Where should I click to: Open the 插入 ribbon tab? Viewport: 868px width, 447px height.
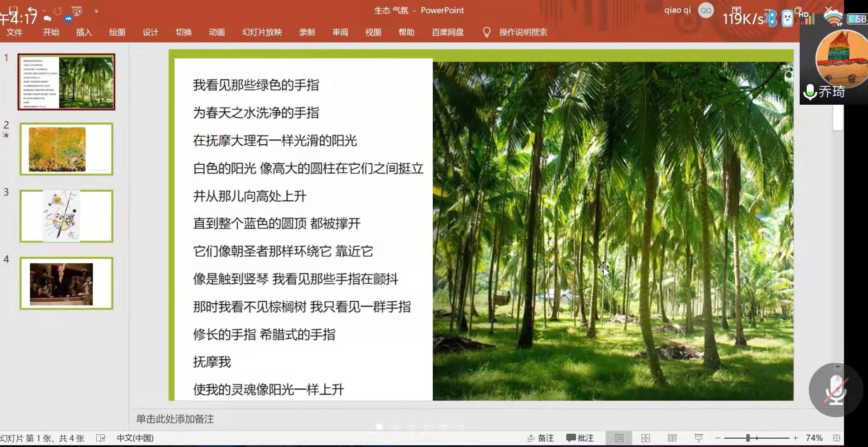click(84, 32)
